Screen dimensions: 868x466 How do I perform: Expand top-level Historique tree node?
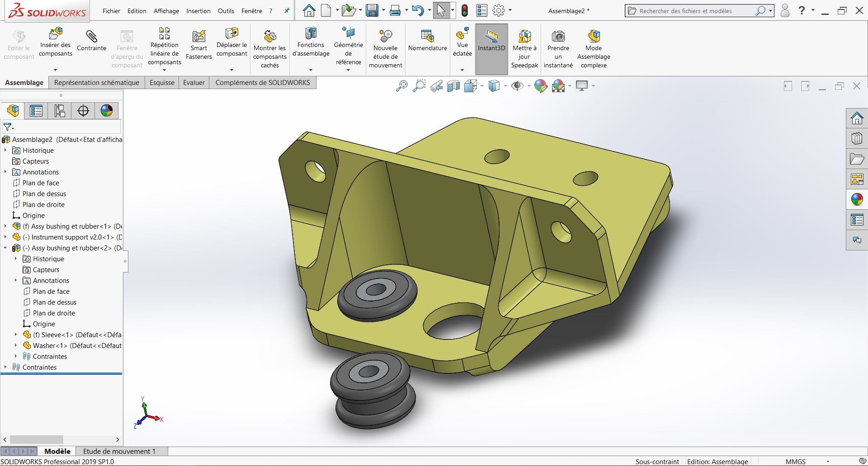pyautogui.click(x=5, y=150)
